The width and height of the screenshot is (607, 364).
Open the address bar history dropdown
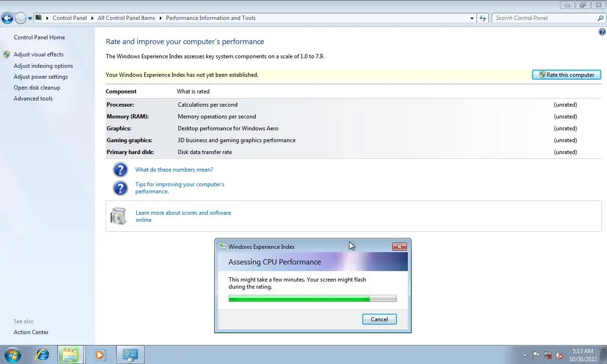pyautogui.click(x=472, y=18)
